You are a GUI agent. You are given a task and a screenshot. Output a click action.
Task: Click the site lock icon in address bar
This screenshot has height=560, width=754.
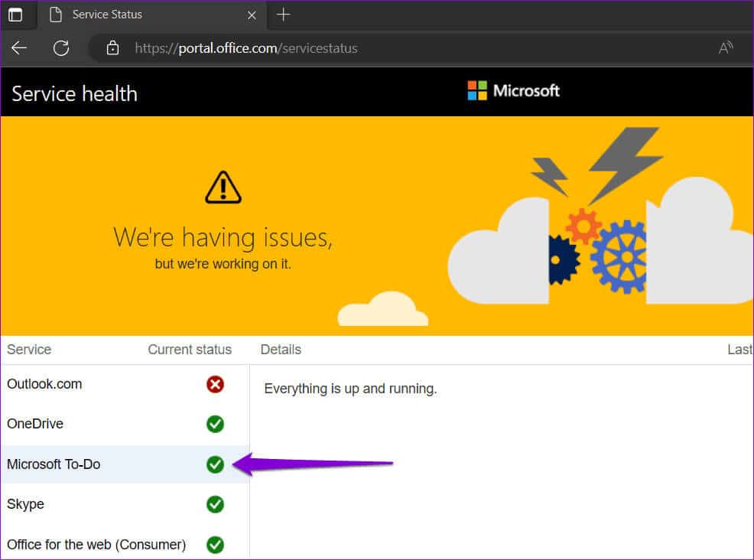point(112,48)
